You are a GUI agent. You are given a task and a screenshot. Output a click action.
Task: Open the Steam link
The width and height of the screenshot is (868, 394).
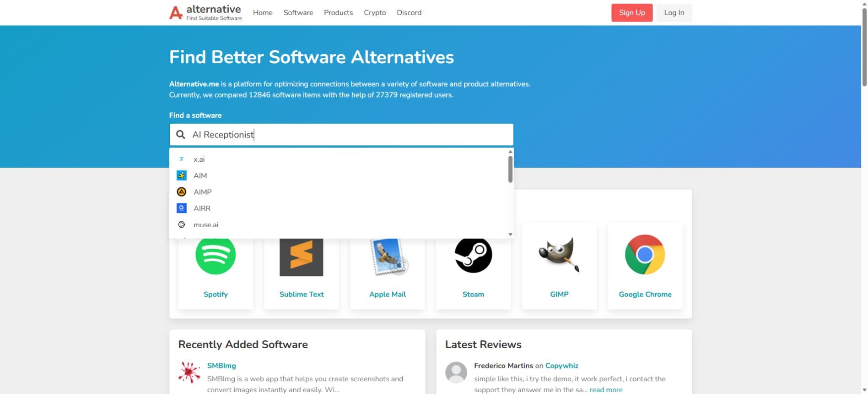click(473, 295)
